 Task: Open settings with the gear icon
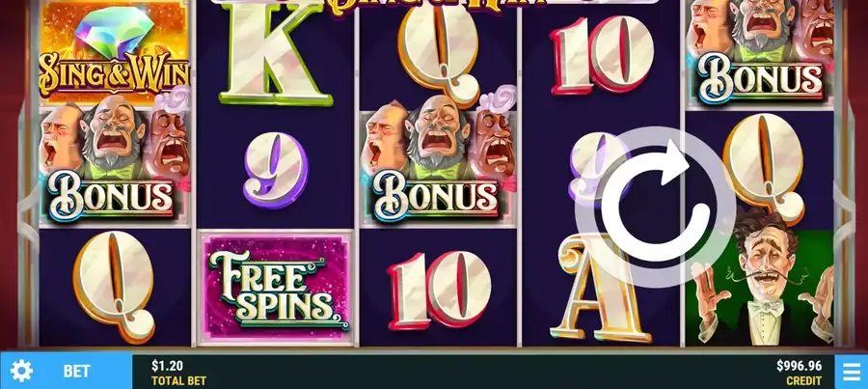pyautogui.click(x=21, y=371)
